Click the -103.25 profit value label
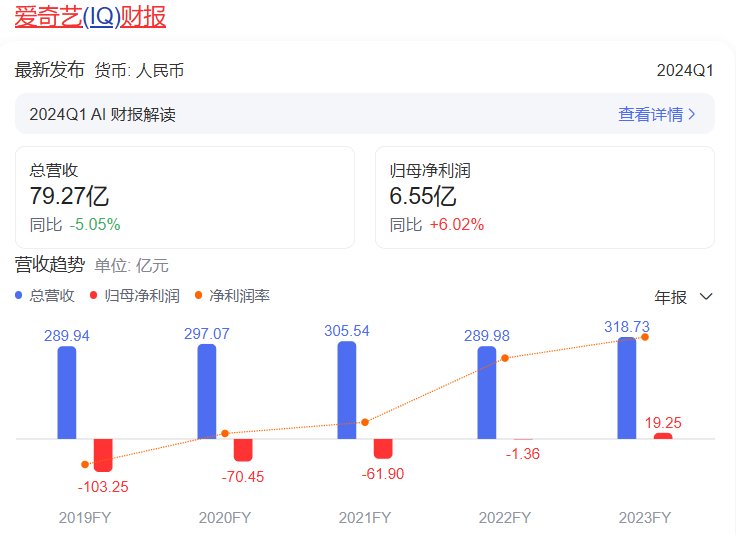 pos(103,487)
